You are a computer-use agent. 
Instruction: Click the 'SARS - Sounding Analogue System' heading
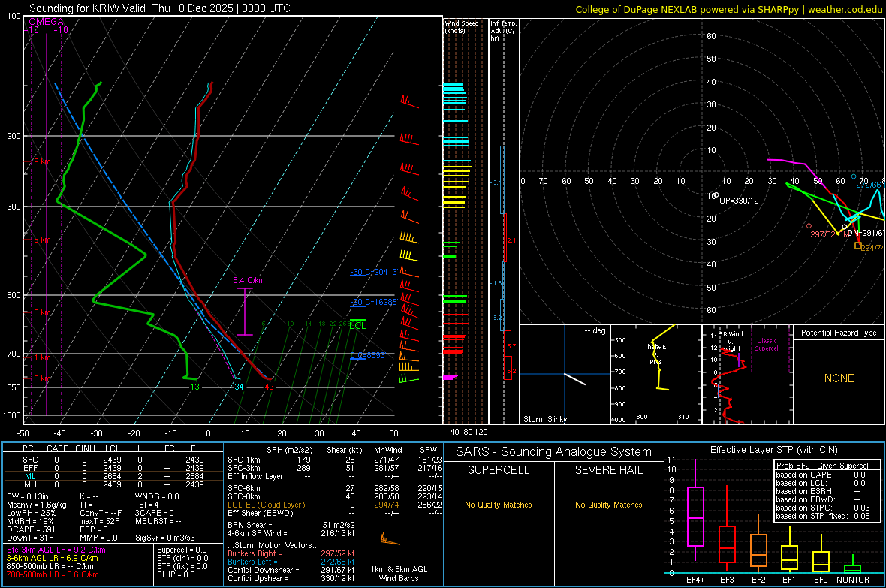point(554,452)
